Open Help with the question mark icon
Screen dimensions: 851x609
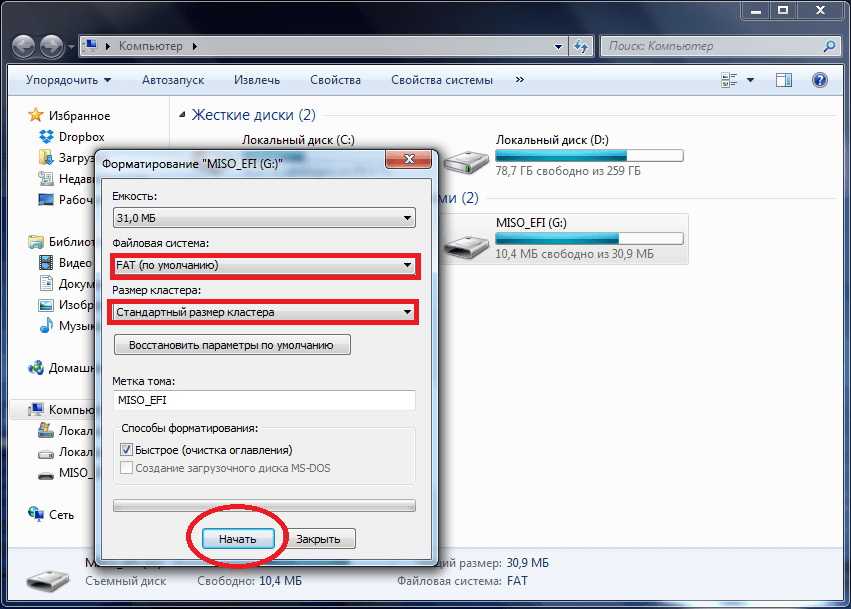820,80
